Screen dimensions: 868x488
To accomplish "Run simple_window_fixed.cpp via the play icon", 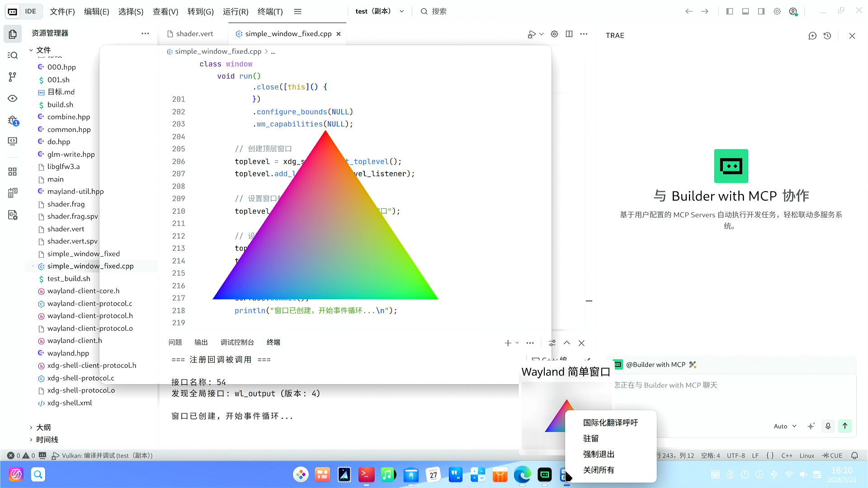I will [x=531, y=33].
